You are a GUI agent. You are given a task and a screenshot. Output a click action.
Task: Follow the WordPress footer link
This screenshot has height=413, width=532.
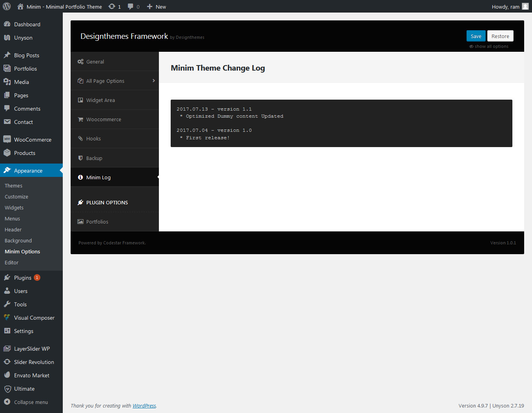click(144, 406)
